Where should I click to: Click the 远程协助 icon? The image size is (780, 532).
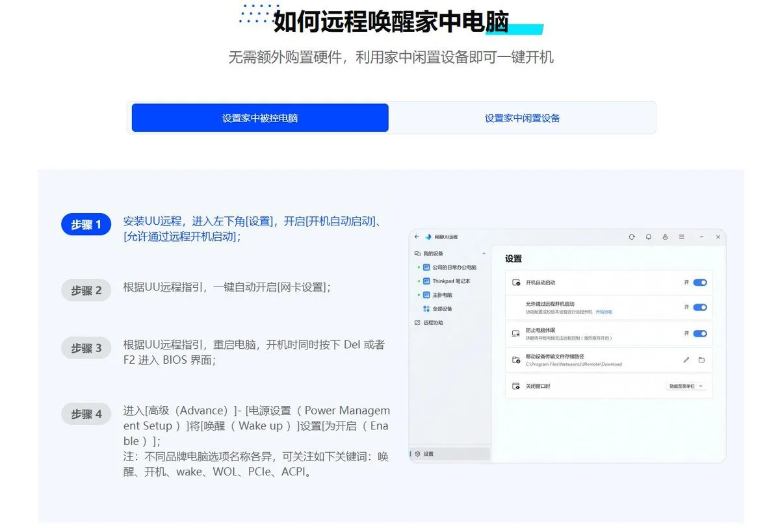tap(417, 323)
